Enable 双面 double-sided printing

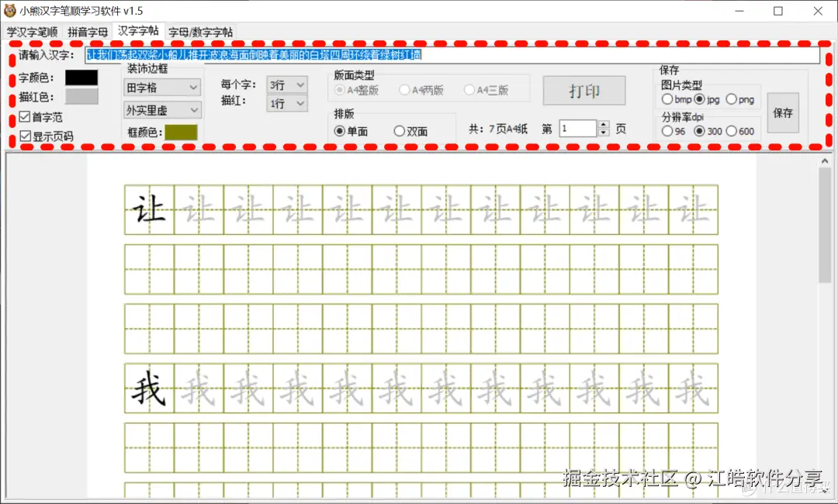(399, 129)
